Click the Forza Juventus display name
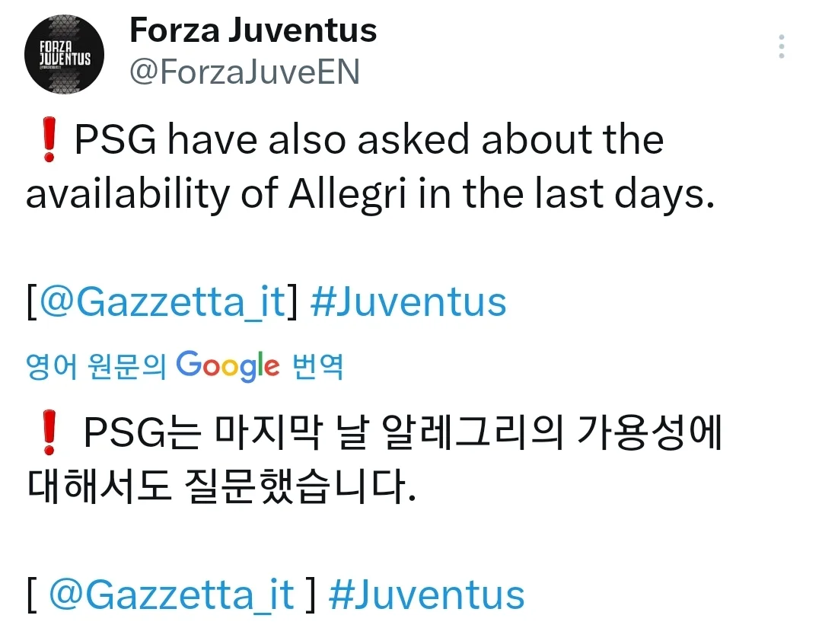The image size is (822, 644). tap(253, 30)
